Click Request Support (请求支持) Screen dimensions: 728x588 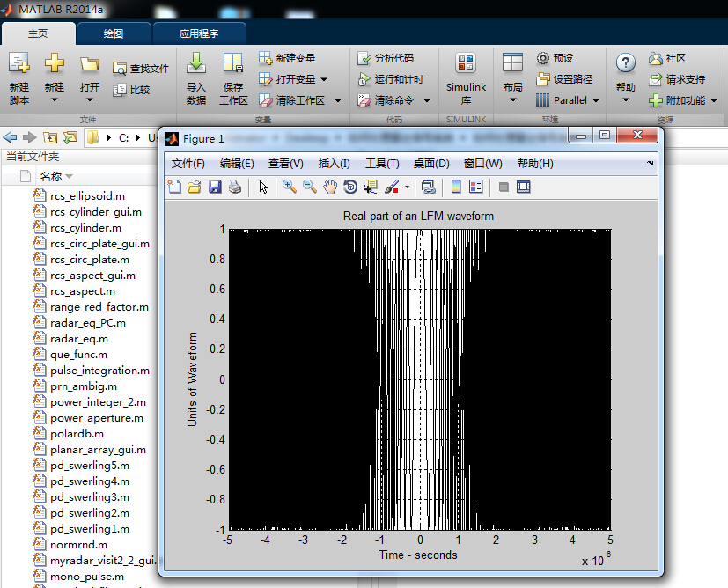(677, 79)
